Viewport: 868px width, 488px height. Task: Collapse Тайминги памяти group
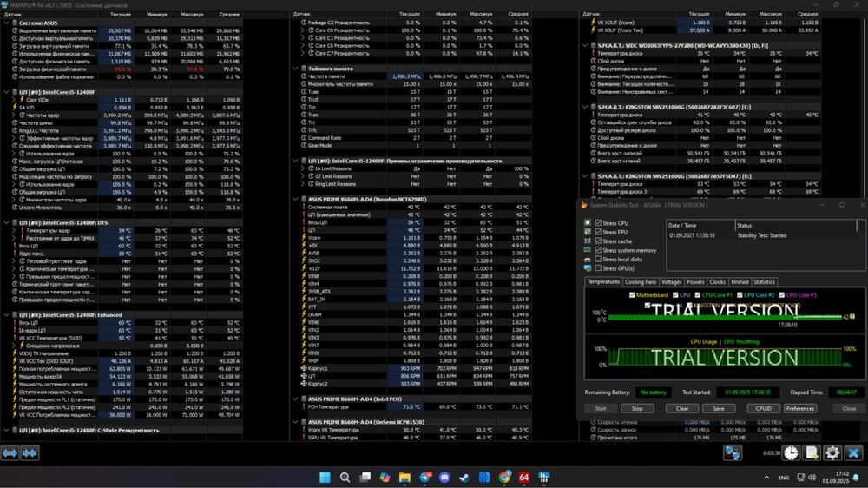point(296,69)
